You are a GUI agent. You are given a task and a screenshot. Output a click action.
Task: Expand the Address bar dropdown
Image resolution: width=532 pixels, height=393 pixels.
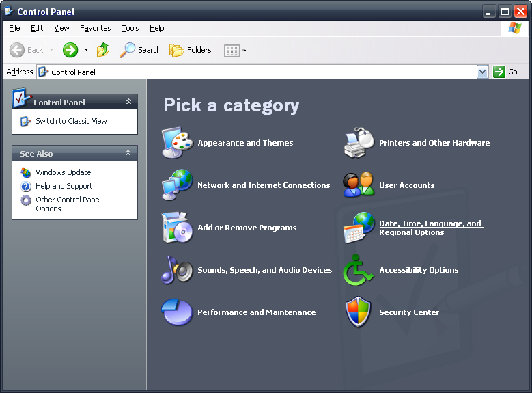pyautogui.click(x=482, y=72)
